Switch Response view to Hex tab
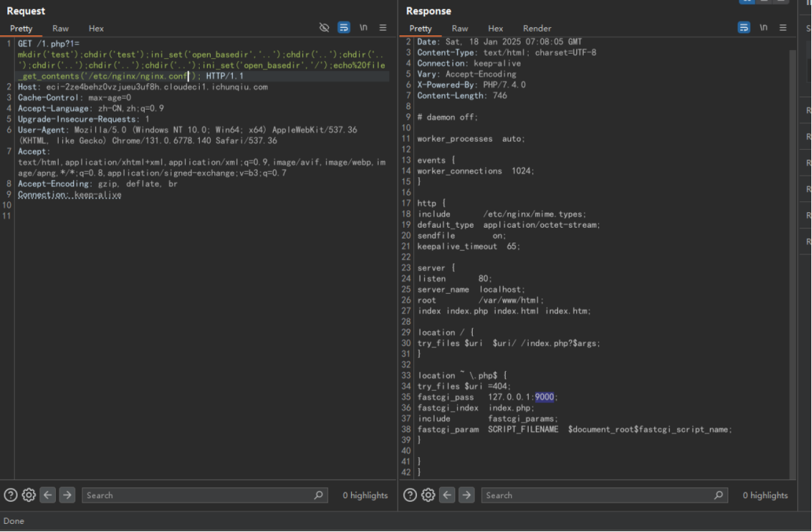This screenshot has height=532, width=812. click(x=496, y=29)
